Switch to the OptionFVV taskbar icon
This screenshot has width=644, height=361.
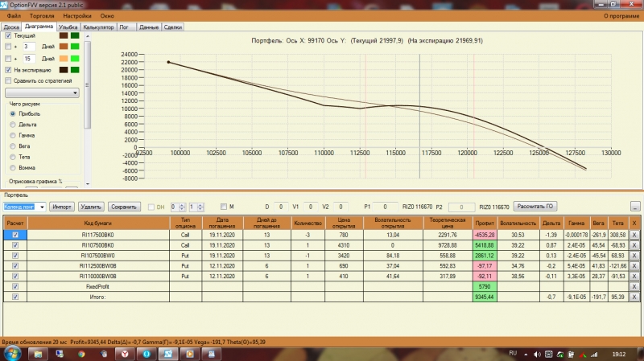(x=168, y=354)
